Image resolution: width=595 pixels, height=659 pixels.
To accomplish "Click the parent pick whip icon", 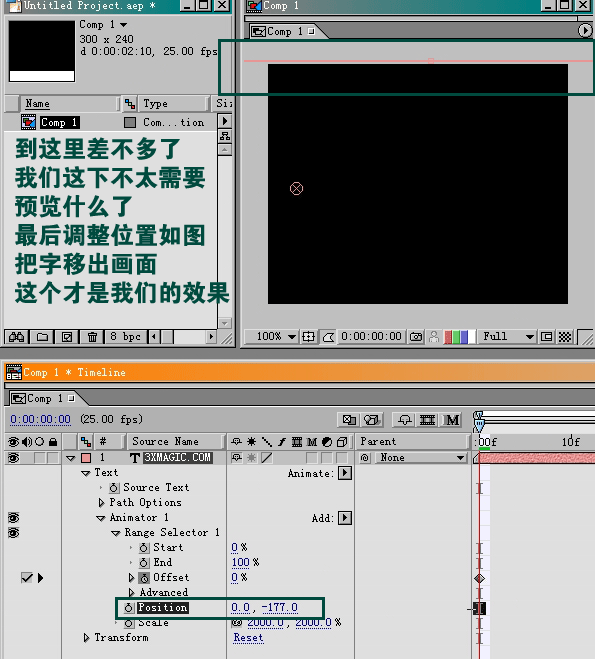I will coord(365,458).
